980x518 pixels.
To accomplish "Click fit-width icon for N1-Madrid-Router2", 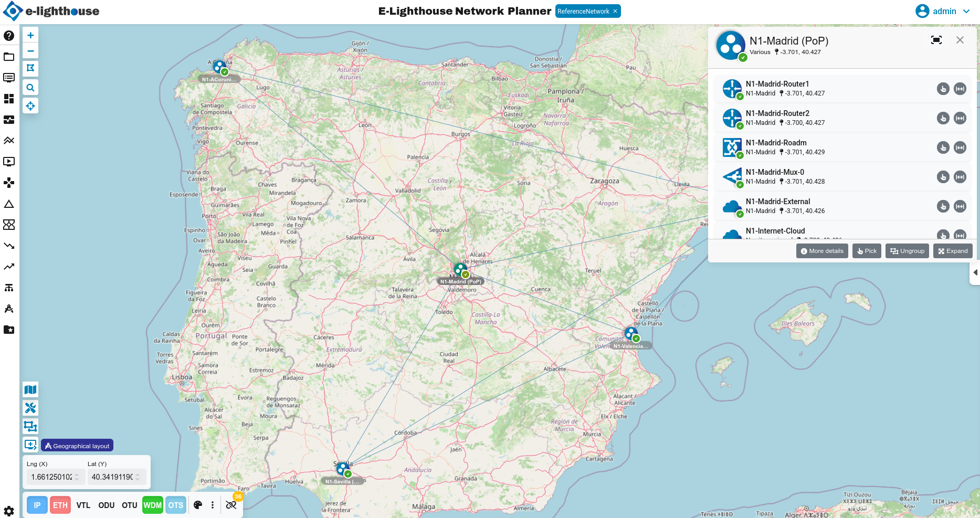I will pyautogui.click(x=960, y=118).
